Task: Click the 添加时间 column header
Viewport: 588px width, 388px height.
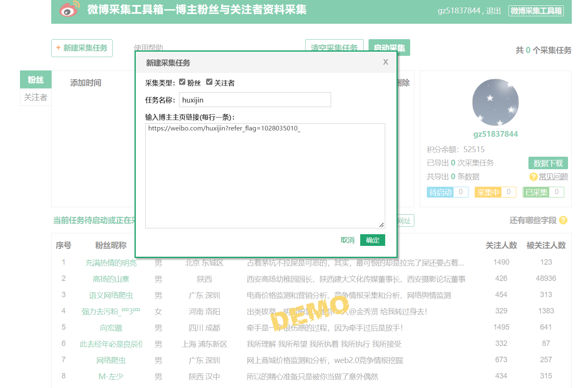Action: point(86,83)
